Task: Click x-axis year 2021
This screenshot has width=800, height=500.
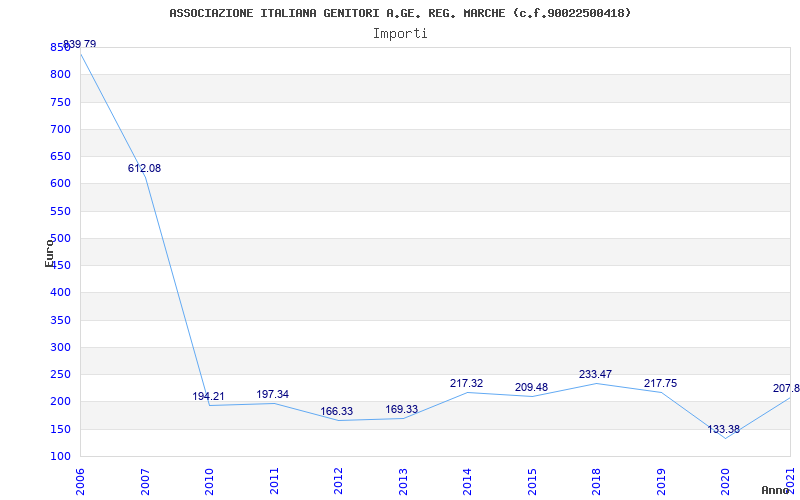Action: (790, 482)
